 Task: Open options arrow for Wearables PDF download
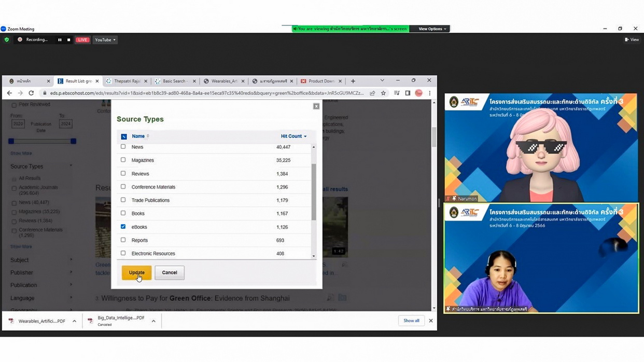tap(75, 321)
